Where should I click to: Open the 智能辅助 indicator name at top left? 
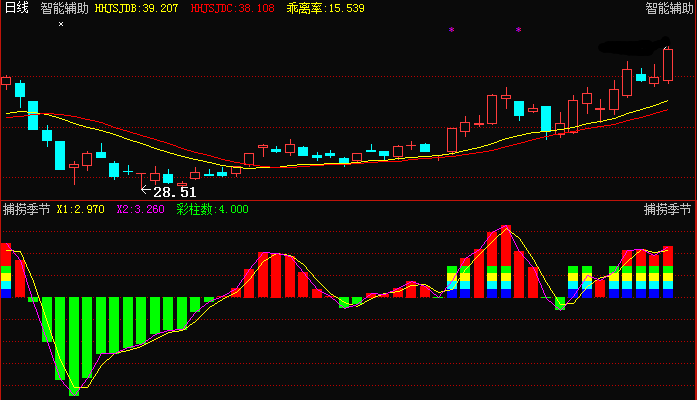pyautogui.click(x=64, y=8)
